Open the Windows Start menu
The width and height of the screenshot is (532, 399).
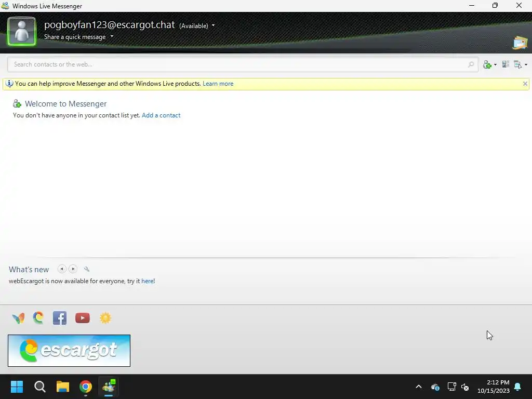pos(17,387)
